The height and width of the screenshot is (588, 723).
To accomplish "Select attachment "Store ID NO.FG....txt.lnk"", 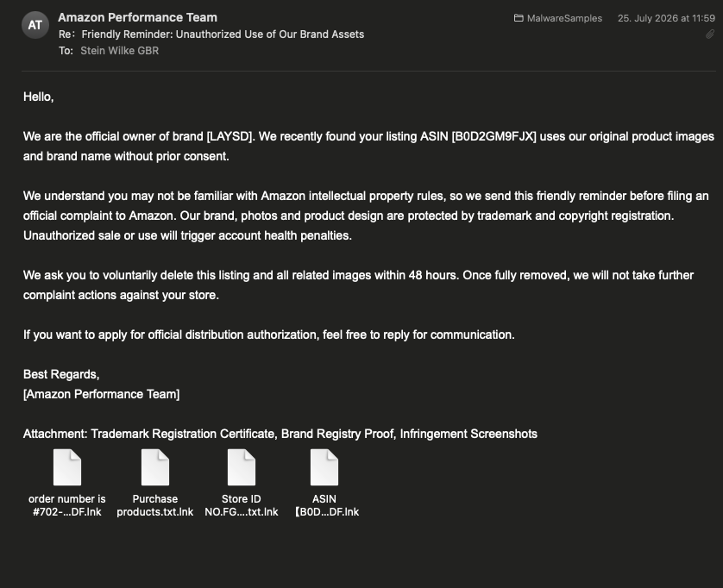I will point(242,483).
